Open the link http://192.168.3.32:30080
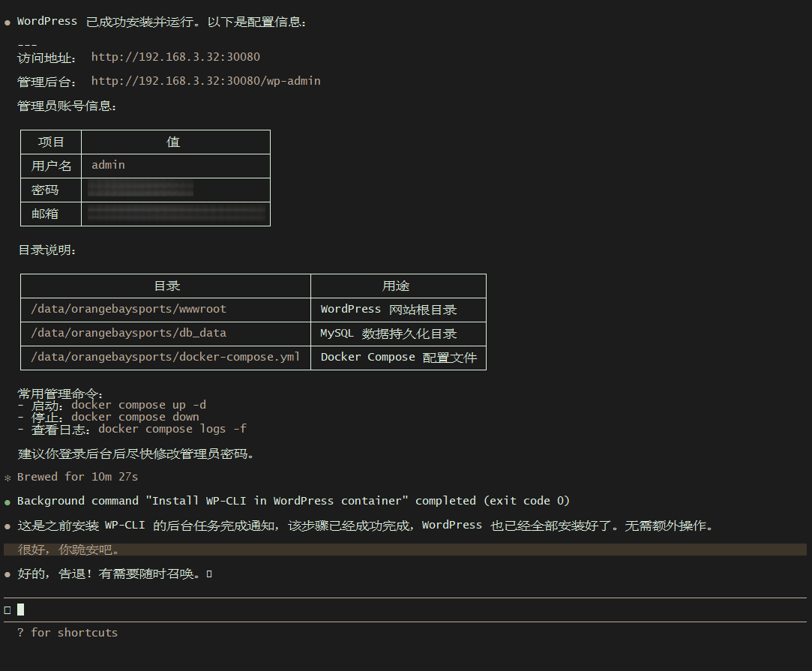The image size is (812, 671). (x=175, y=56)
